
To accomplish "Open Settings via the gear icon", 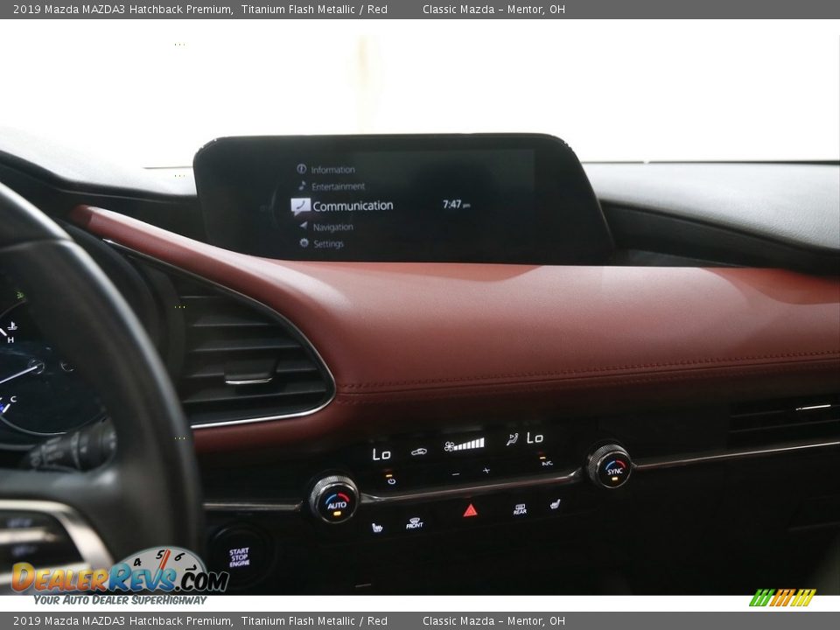I will pos(304,242).
